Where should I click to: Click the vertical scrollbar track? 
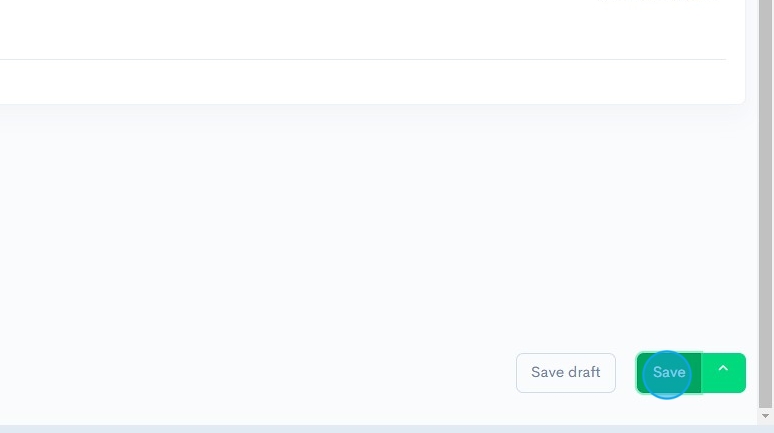(766, 200)
